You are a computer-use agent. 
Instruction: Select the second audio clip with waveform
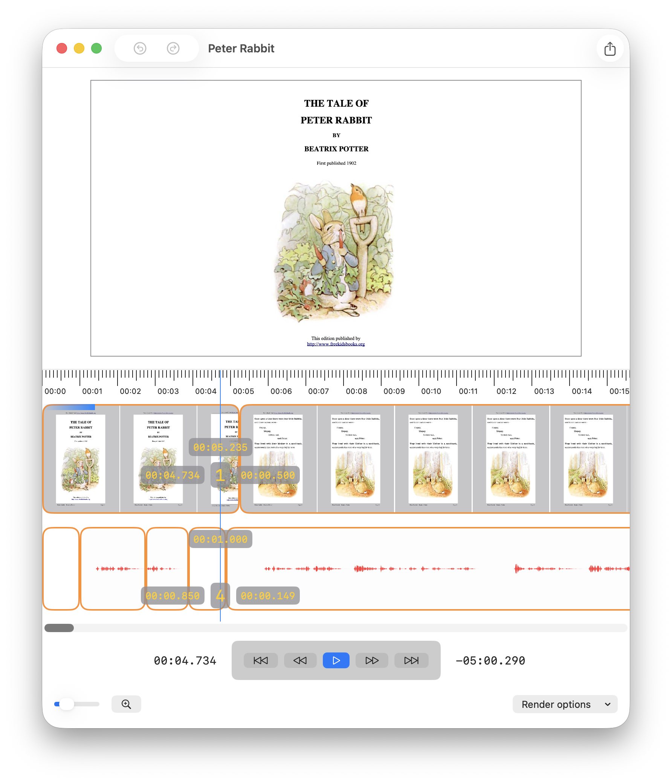coord(113,569)
